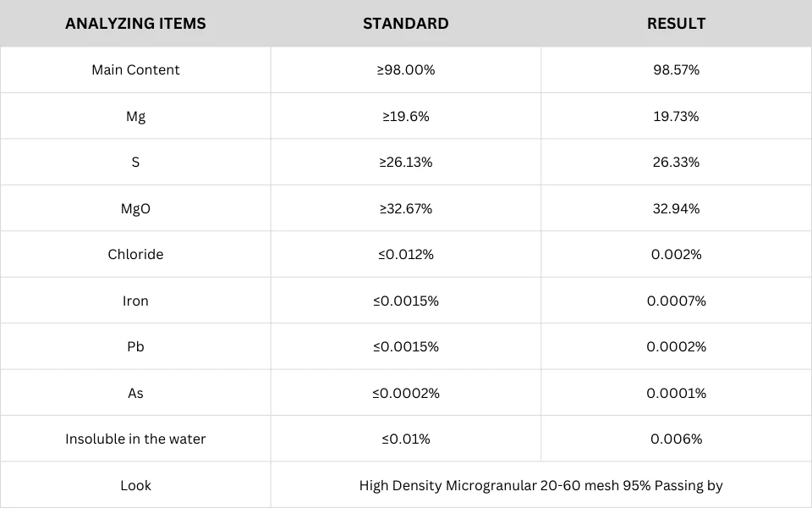The image size is (812, 508).
Task: Click the 0.0002% lead result
Action: coord(676,347)
